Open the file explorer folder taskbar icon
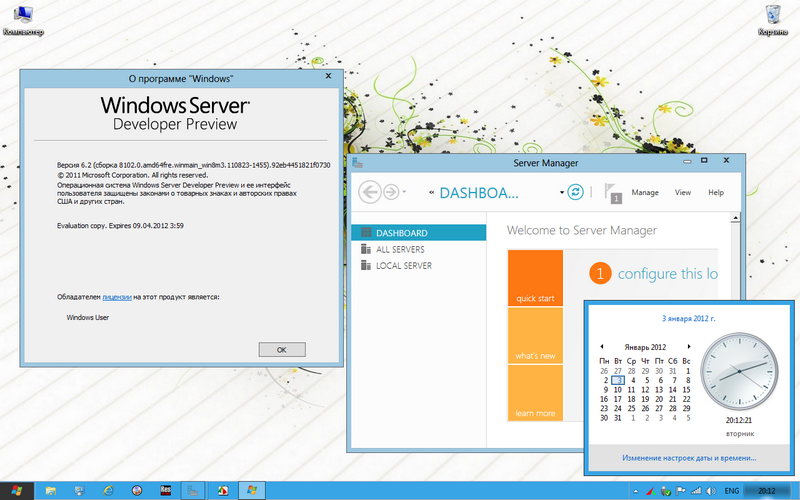Viewport: 800px width, 500px height. [51, 491]
